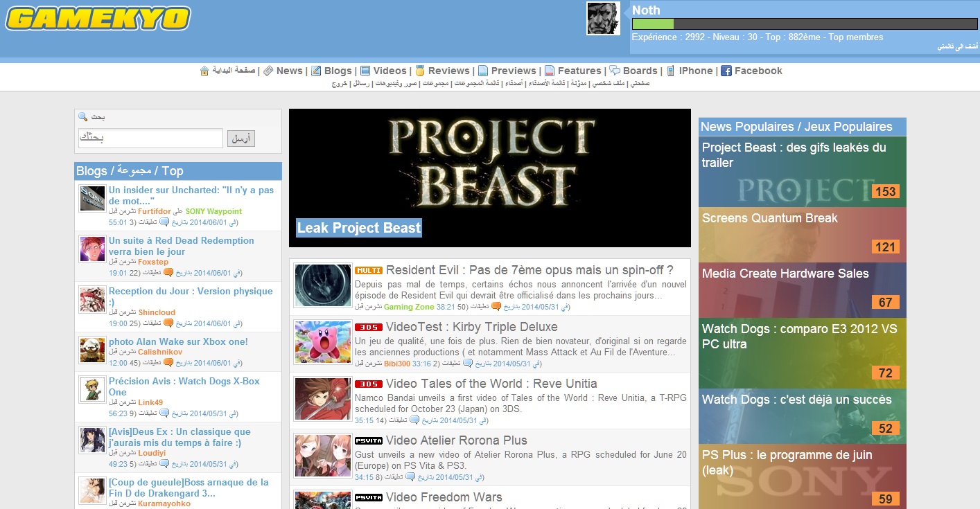The width and height of the screenshot is (980, 509).
Task: Open Project Beast gifs leakés popular news
Action: click(803, 172)
